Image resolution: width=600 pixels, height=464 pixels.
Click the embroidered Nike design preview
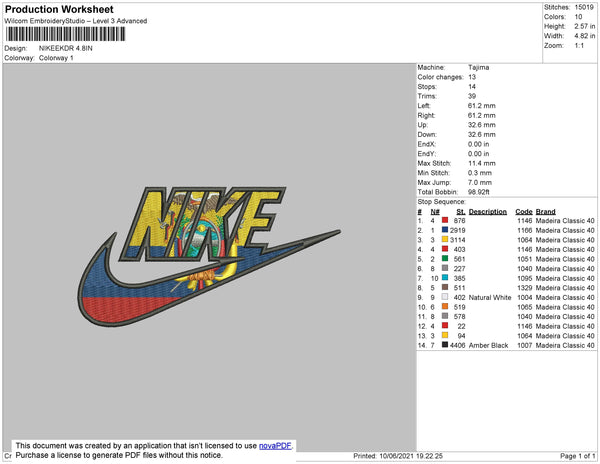coord(209,257)
